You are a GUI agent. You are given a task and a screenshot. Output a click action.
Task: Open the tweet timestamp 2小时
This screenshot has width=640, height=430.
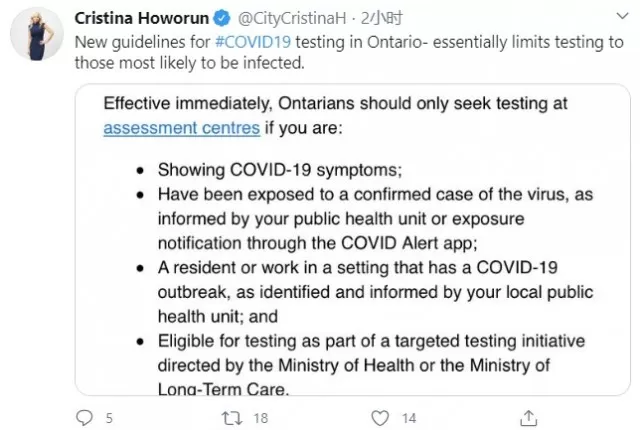(x=382, y=18)
